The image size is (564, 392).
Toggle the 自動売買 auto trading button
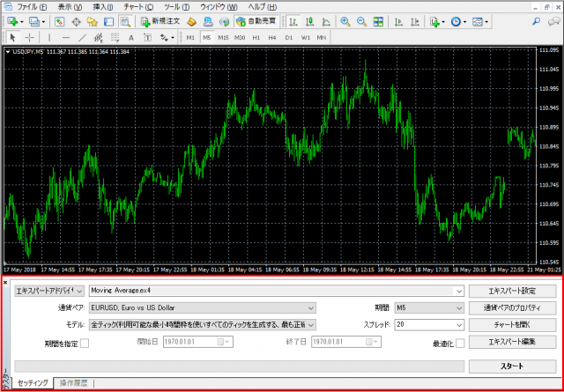[256, 21]
